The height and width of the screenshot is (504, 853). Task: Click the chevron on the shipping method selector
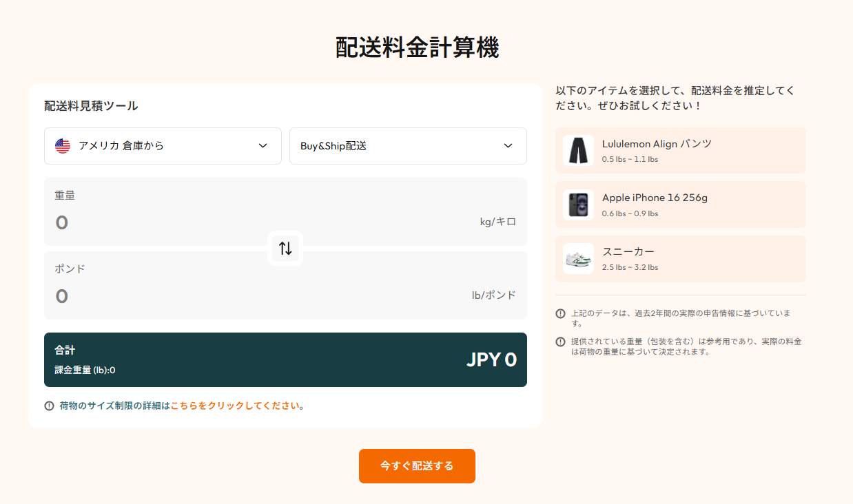508,146
